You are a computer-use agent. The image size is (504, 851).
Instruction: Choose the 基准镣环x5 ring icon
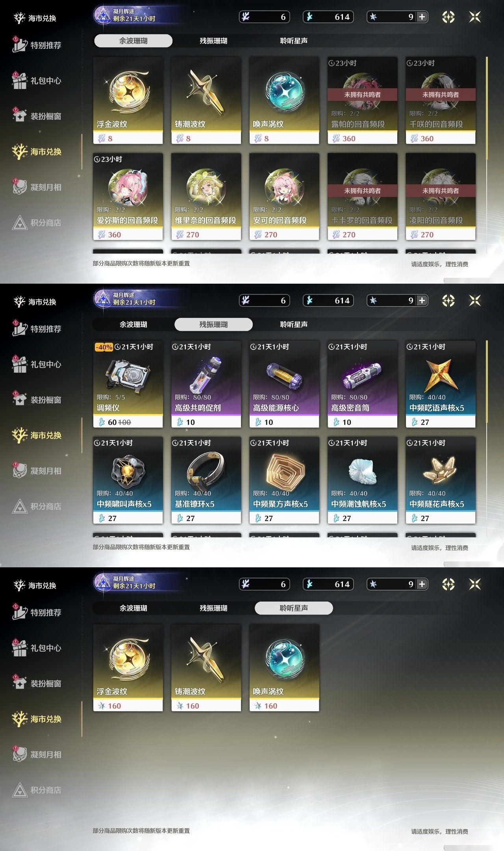(206, 470)
